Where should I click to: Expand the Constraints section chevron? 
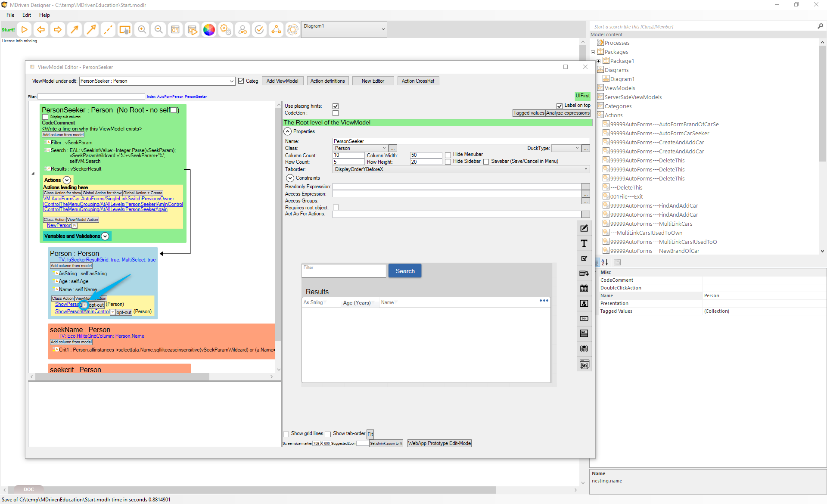click(x=290, y=178)
